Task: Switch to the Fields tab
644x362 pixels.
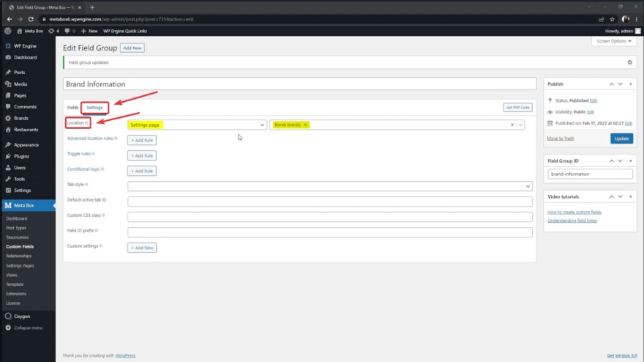Action: click(x=72, y=108)
